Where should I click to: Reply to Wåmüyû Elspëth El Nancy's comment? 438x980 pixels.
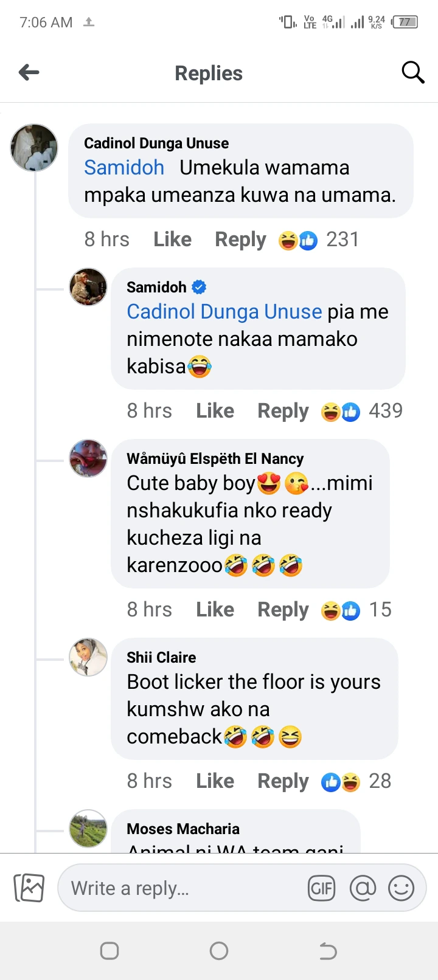283,610
